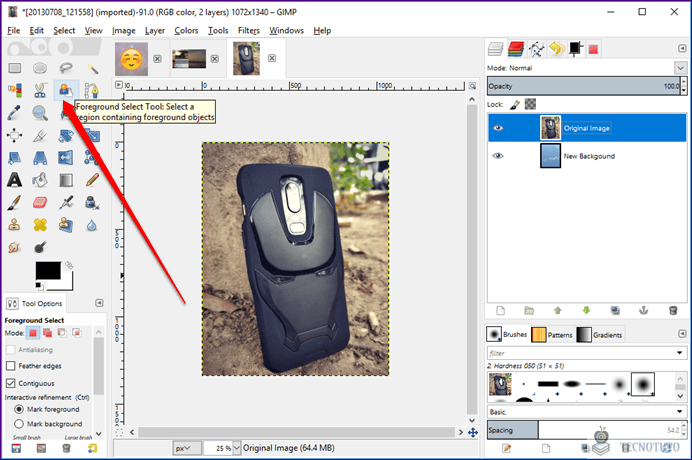Open the Basic brush tag dropdown
Image resolution: width=692 pixels, height=460 pixels.
[680, 412]
